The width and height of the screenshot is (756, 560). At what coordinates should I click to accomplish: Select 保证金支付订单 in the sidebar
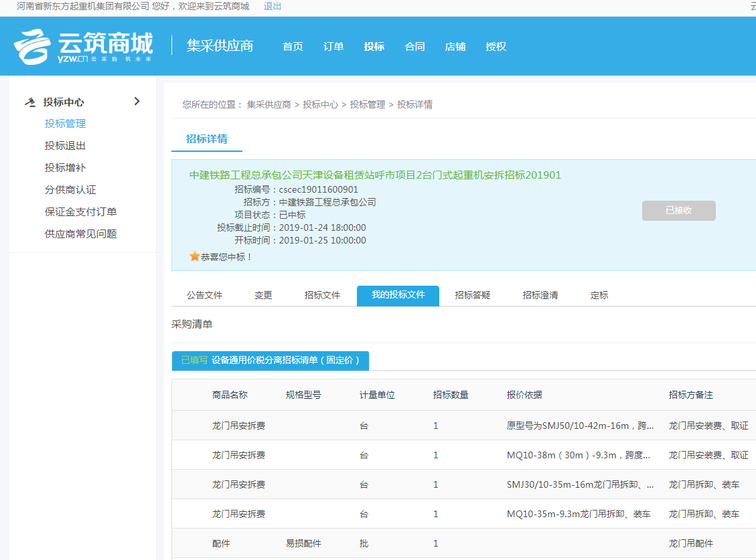80,212
